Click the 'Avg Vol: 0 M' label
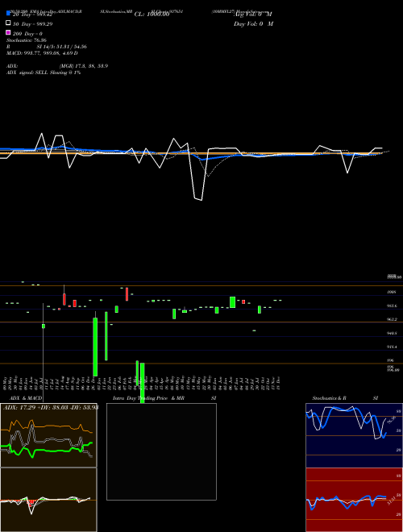 coord(253,15)
